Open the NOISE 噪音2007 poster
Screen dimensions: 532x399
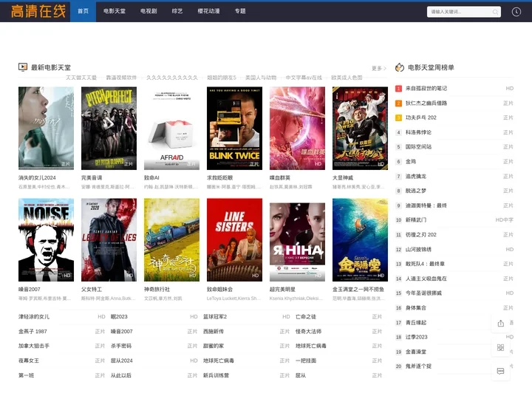[x=46, y=240]
